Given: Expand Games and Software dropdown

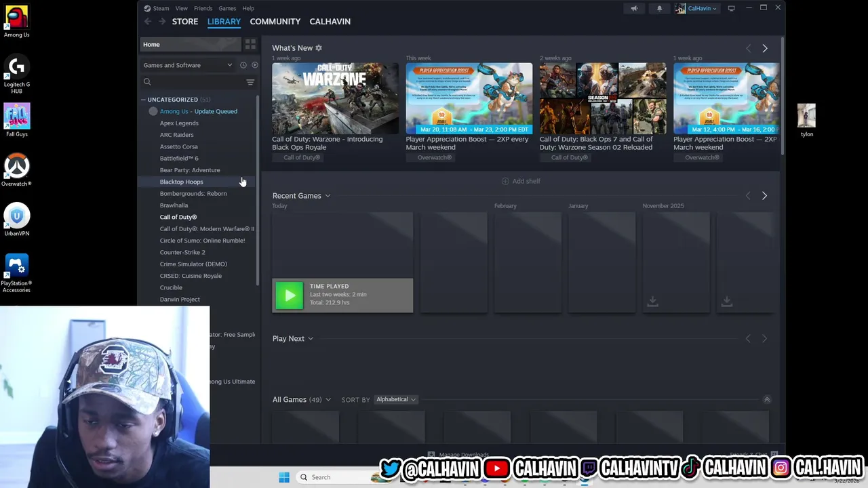Looking at the screenshot, I should point(187,65).
